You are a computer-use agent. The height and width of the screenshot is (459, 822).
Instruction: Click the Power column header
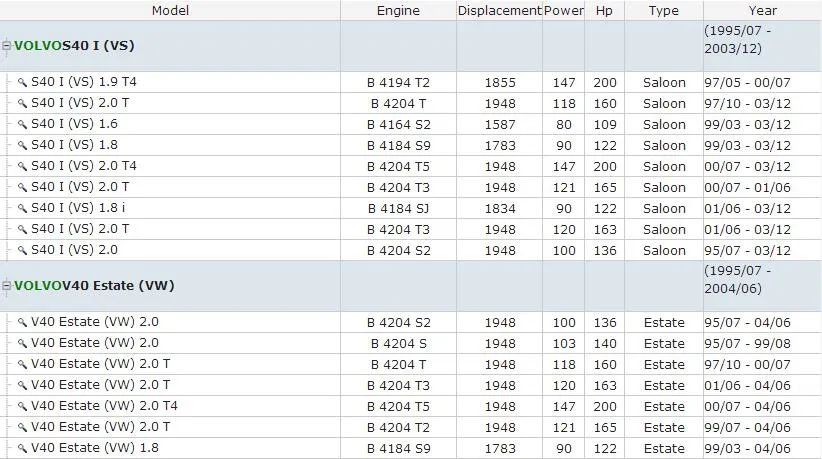pos(564,10)
